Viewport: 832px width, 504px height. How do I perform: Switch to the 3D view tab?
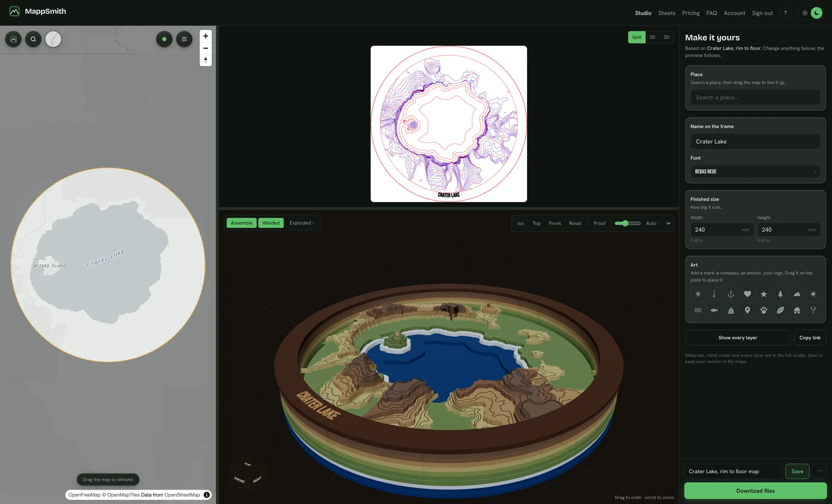[666, 37]
